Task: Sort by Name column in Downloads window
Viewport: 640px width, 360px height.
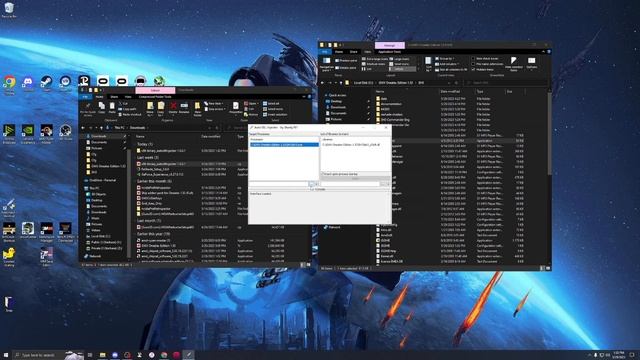Action: tap(140, 136)
